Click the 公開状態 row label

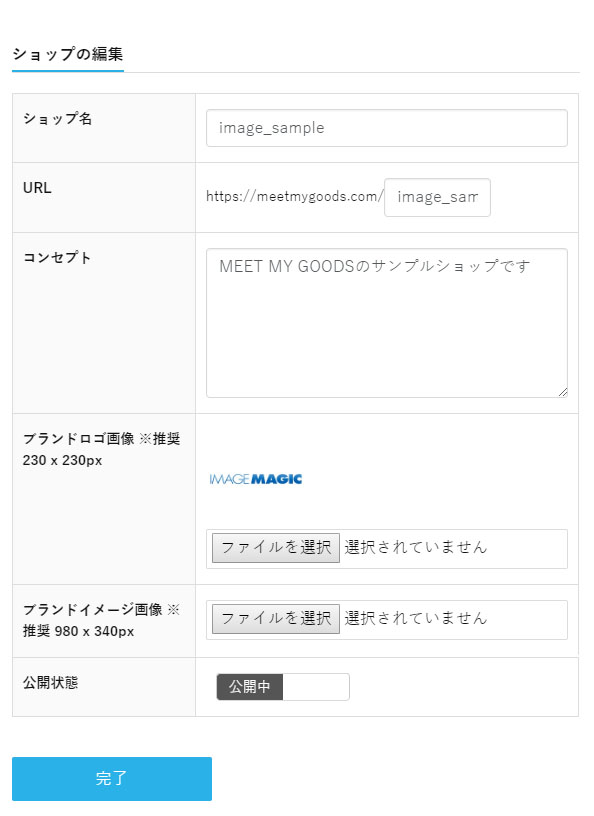(50, 682)
